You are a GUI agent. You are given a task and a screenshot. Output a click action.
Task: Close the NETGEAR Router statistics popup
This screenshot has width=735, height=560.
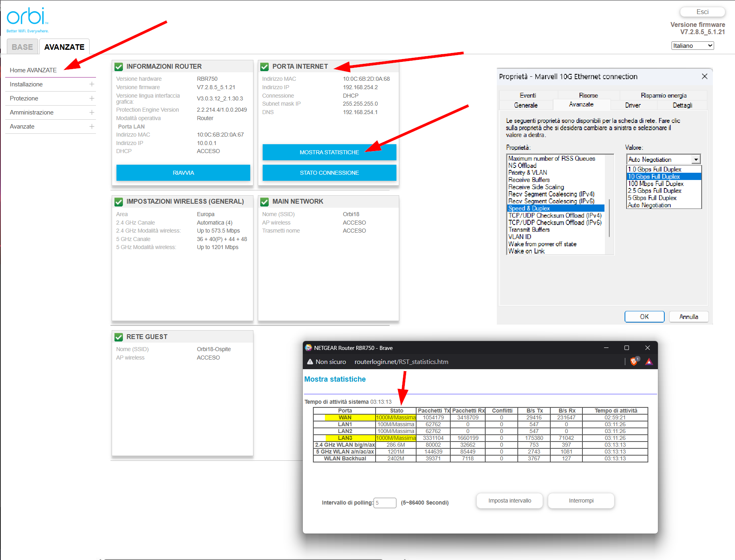647,348
